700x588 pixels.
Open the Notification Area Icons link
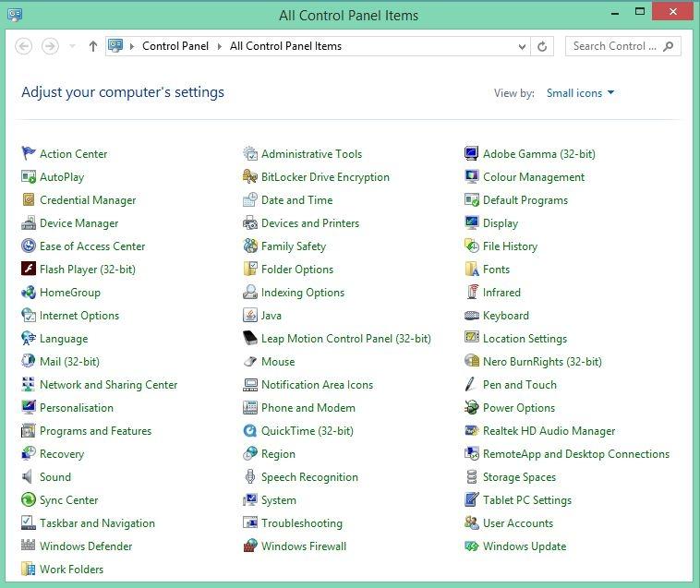[x=317, y=385]
